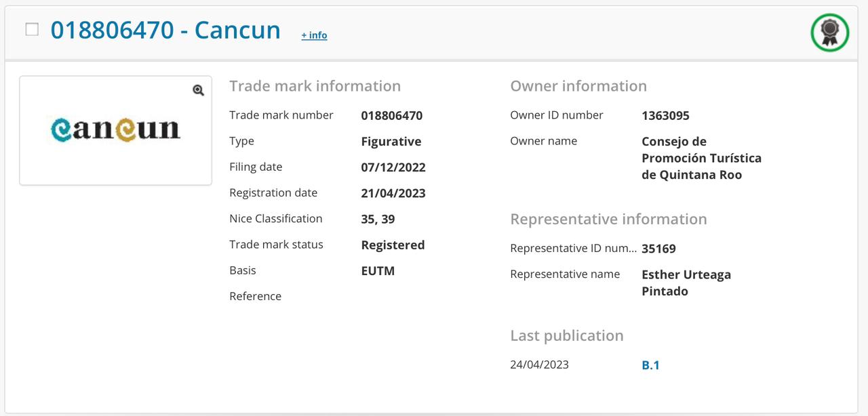Open the B.1 publication link

click(x=650, y=365)
